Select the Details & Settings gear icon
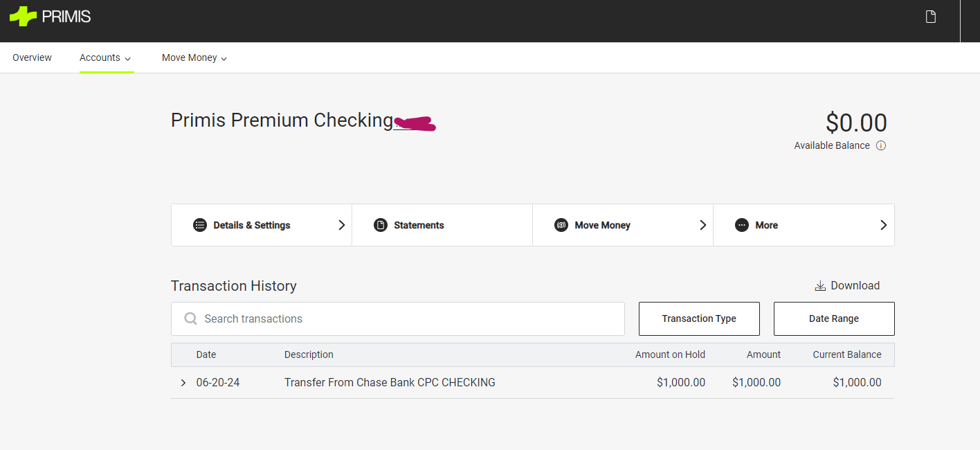The height and width of the screenshot is (450, 980). [200, 224]
